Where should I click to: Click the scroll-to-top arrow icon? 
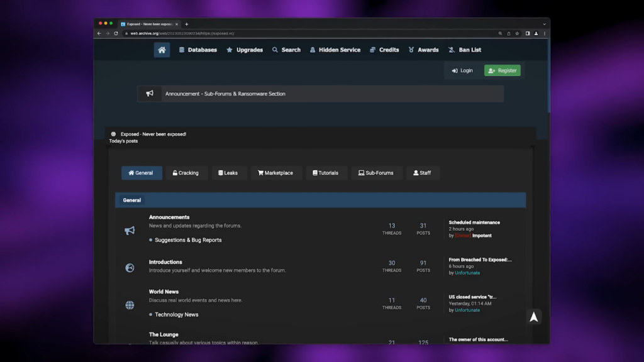click(533, 317)
